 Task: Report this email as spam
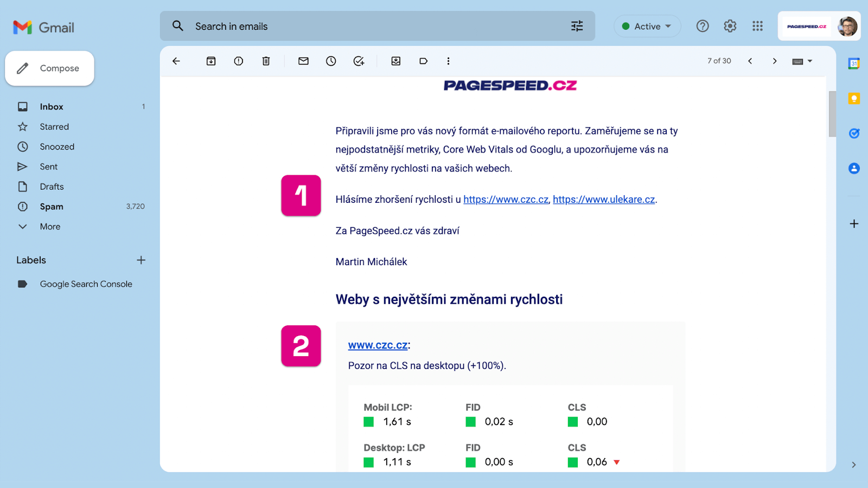pos(239,61)
